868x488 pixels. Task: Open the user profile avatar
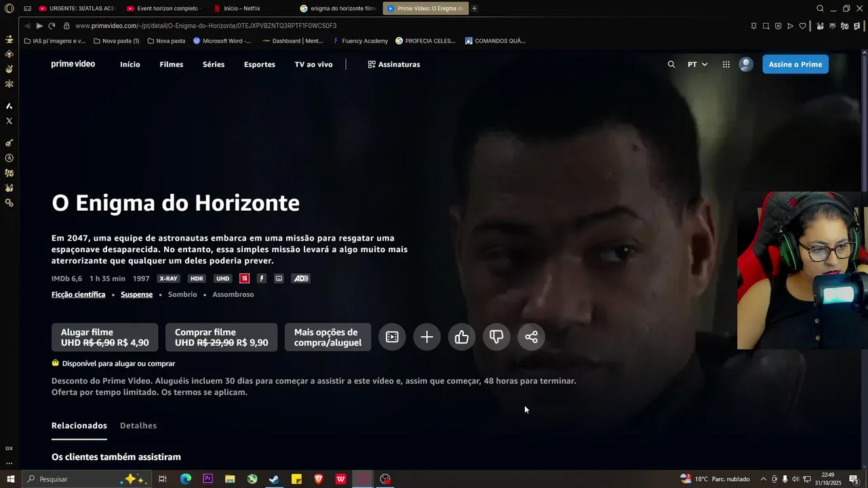click(746, 64)
